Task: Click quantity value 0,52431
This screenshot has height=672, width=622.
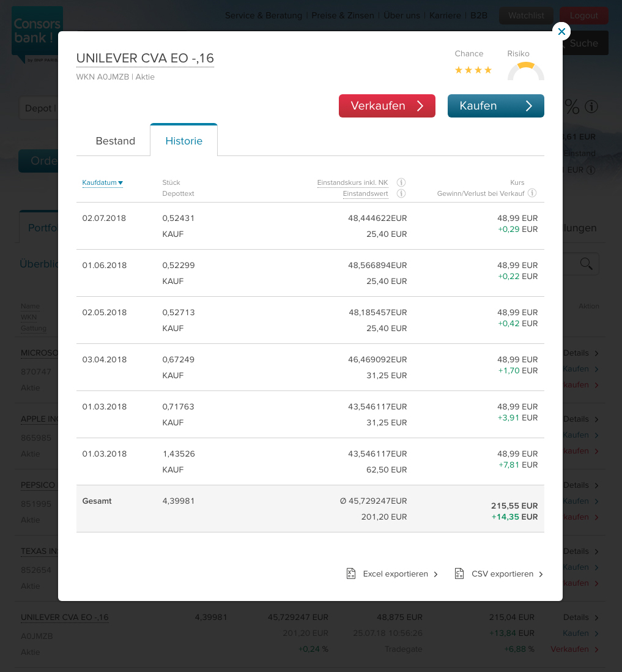Action: 178,218
